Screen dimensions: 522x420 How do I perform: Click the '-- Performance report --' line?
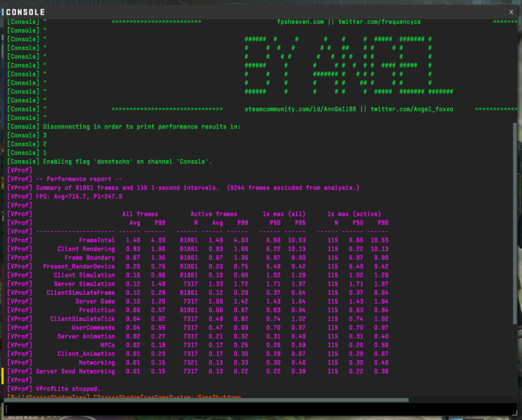coord(79,179)
